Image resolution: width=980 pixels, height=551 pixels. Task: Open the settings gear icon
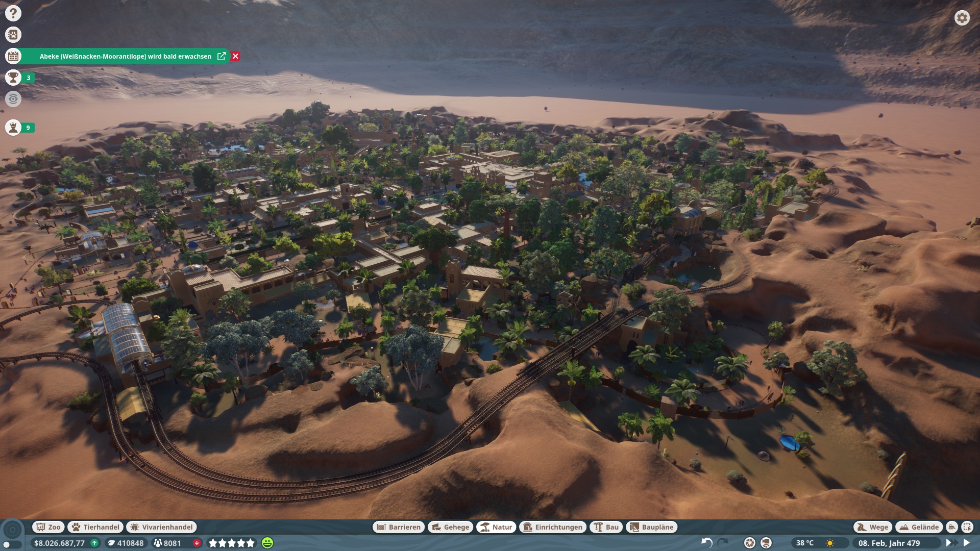(x=962, y=18)
